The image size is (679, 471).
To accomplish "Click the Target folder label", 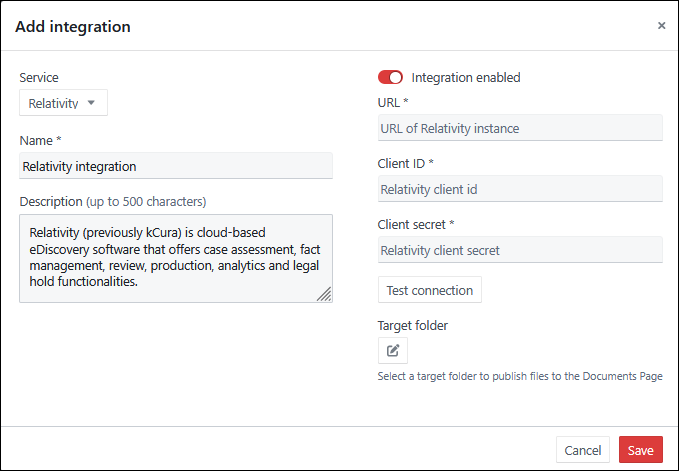I will (x=413, y=325).
